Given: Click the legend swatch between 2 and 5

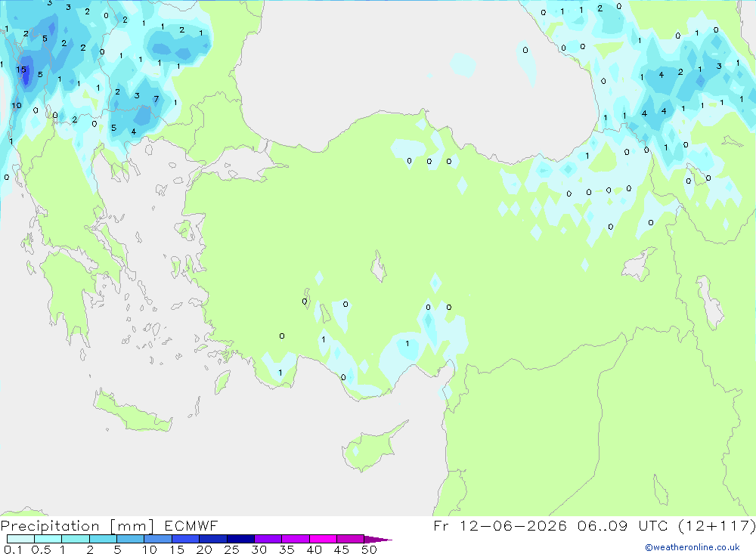Looking at the screenshot, I should pyautogui.click(x=103, y=539).
